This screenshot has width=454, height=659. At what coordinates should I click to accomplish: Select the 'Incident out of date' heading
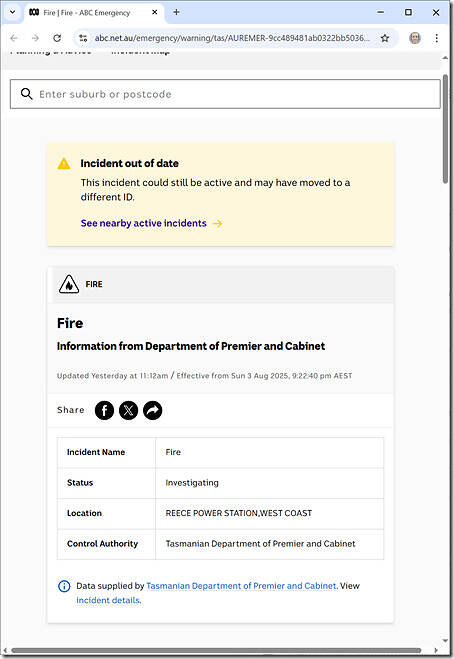click(x=129, y=163)
